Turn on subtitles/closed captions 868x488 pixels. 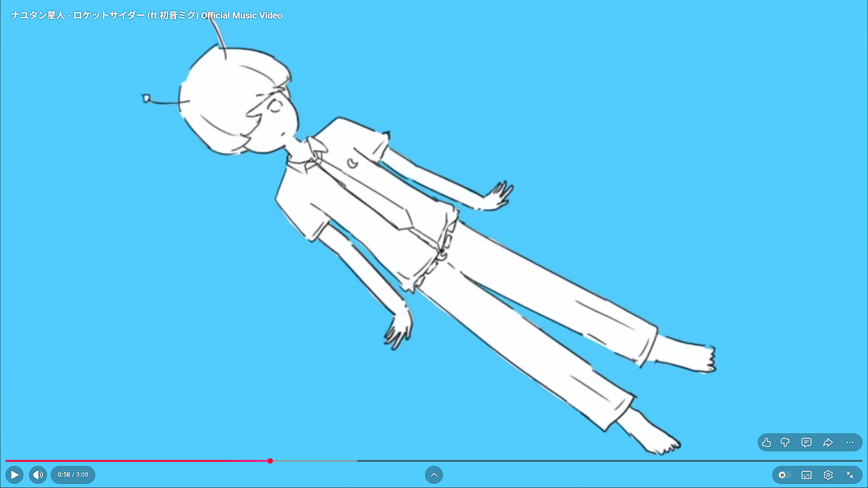807,475
